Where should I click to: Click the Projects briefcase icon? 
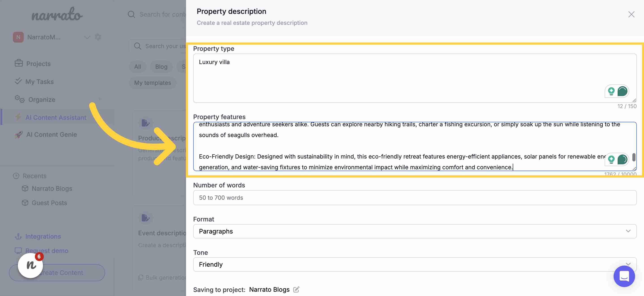pyautogui.click(x=19, y=63)
